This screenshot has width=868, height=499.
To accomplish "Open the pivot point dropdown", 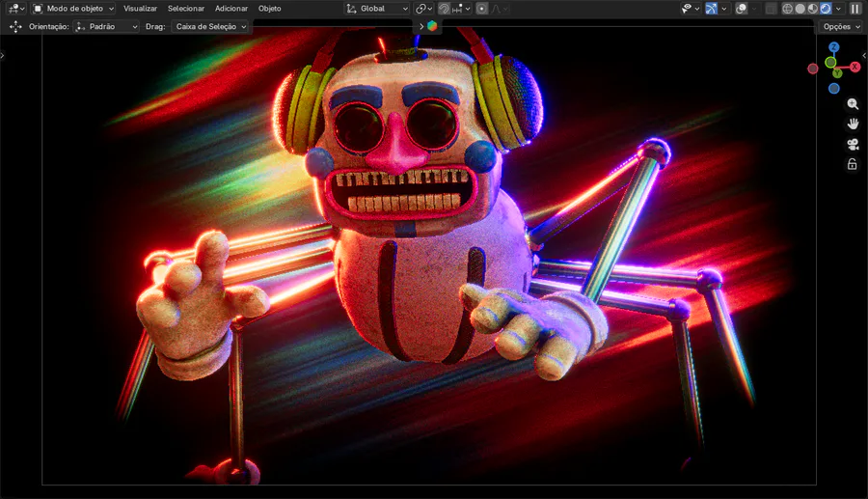I will coord(424,9).
